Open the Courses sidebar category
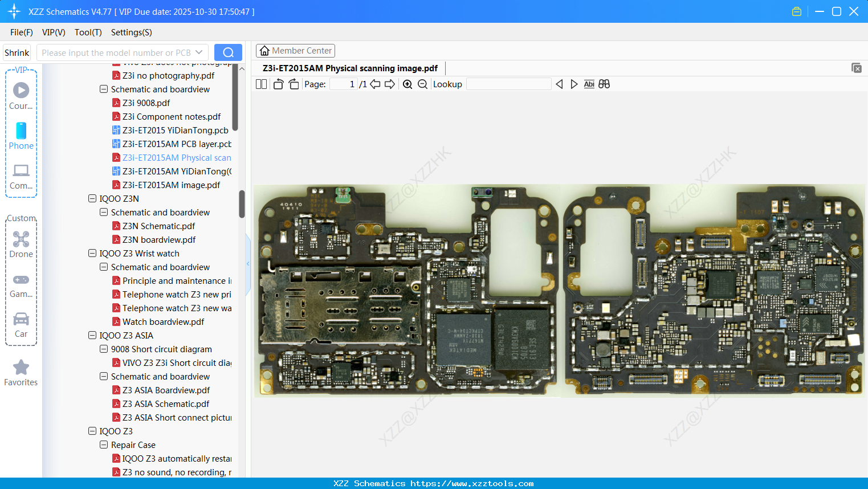This screenshot has height=489, width=868. (x=21, y=96)
